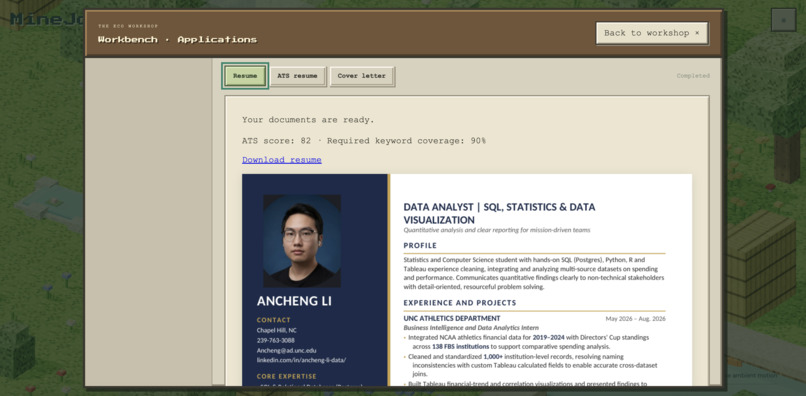Click the "Your documents are ready." message
This screenshot has width=806, height=396.
click(x=308, y=120)
